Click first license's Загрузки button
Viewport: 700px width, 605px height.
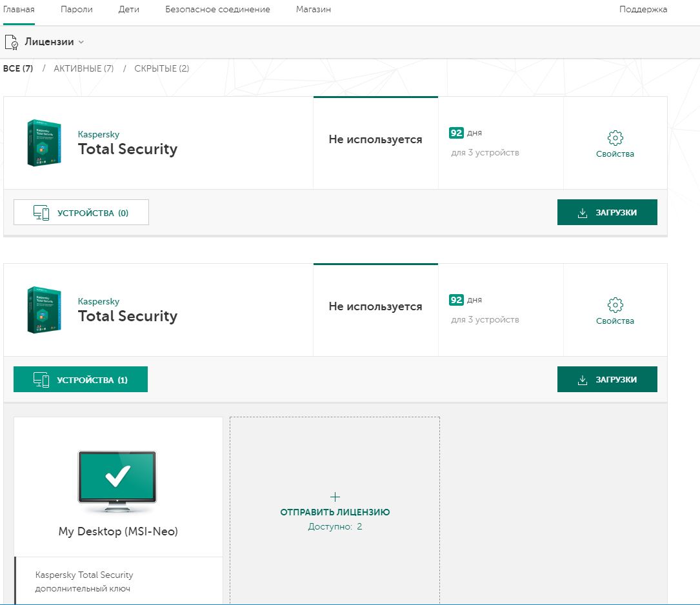tap(607, 212)
